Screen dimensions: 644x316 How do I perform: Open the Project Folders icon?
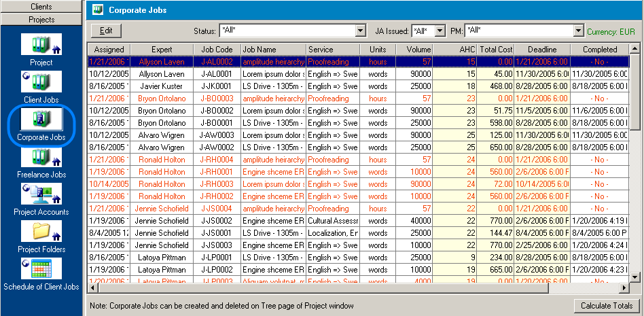[x=41, y=232]
